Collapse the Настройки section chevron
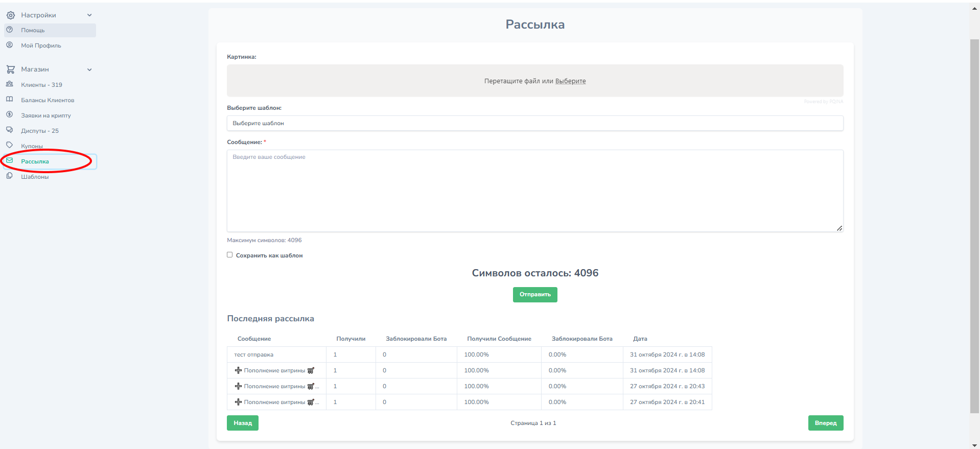The image size is (980, 449). (89, 15)
